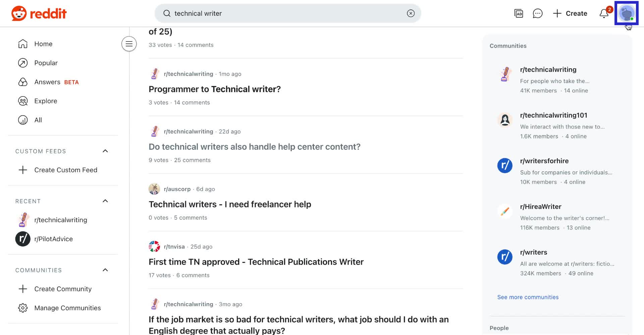Open the chat messages icon
644x335 pixels.
pyautogui.click(x=538, y=13)
